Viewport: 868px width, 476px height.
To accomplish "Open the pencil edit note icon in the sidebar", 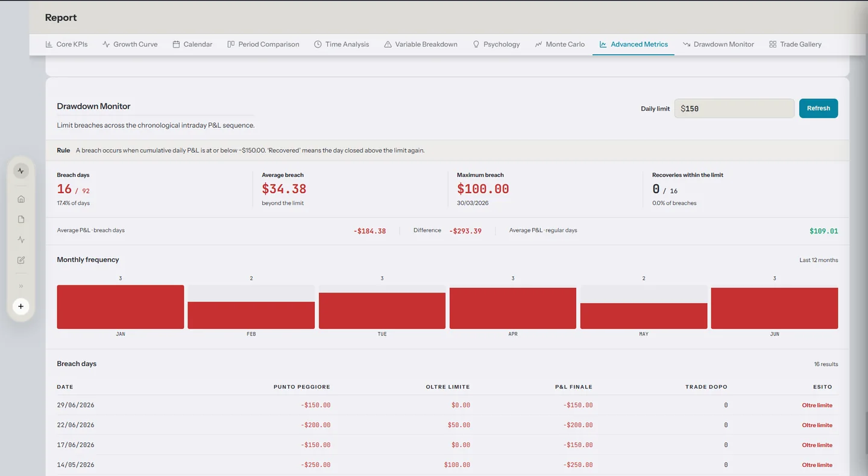I will point(21,260).
